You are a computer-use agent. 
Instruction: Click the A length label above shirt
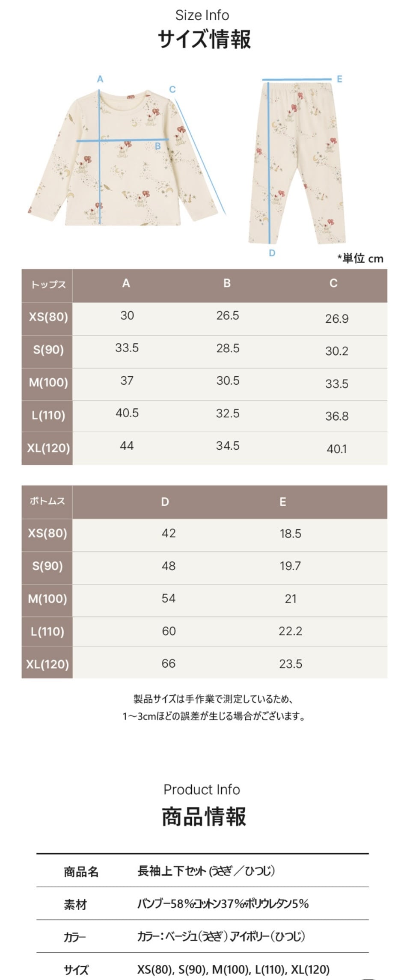100,79
